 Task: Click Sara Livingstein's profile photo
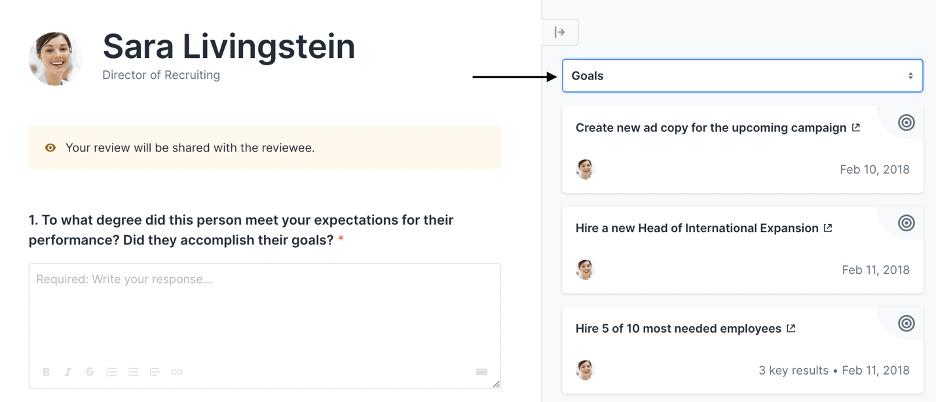(55, 59)
